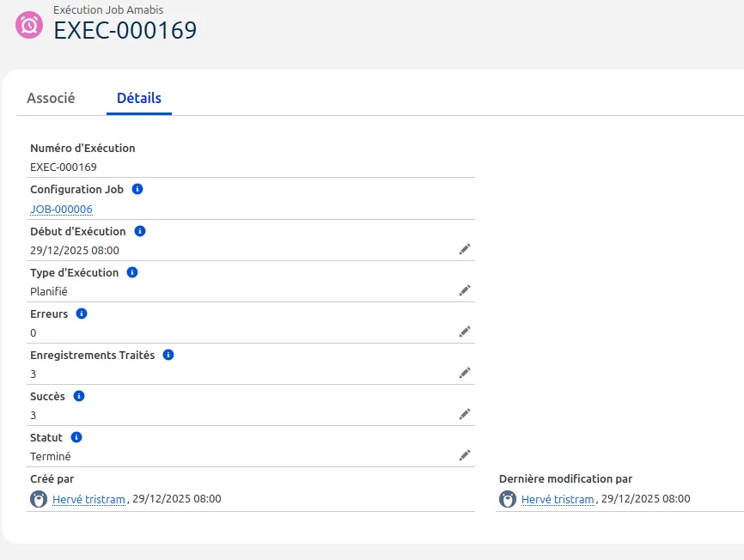Show info tooltip for Enregistrements Traités

click(x=168, y=355)
